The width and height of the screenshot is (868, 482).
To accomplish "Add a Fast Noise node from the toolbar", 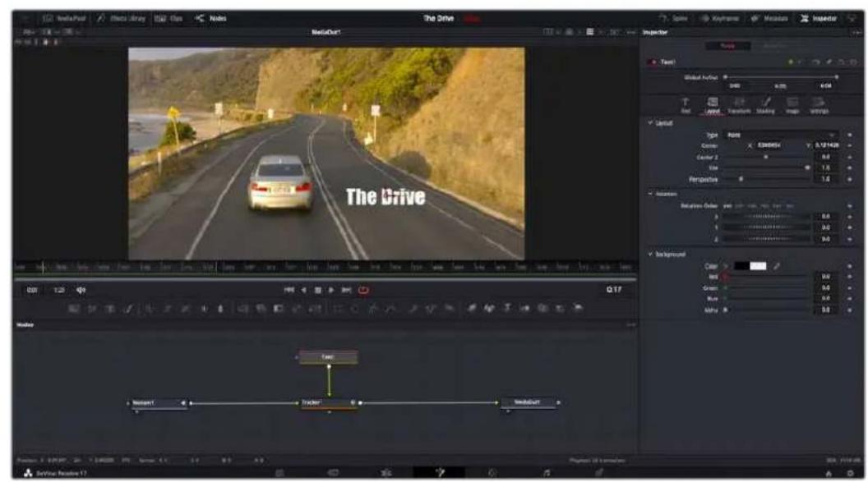I will click(x=92, y=309).
